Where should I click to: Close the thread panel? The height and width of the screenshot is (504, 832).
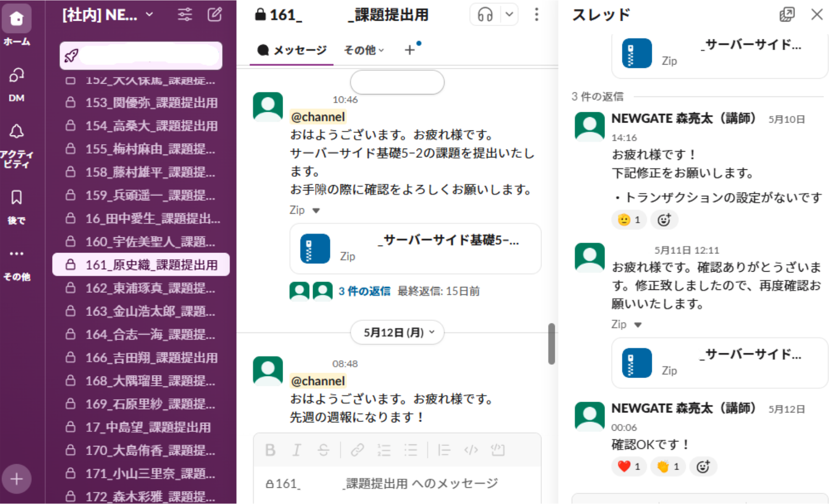tap(817, 15)
